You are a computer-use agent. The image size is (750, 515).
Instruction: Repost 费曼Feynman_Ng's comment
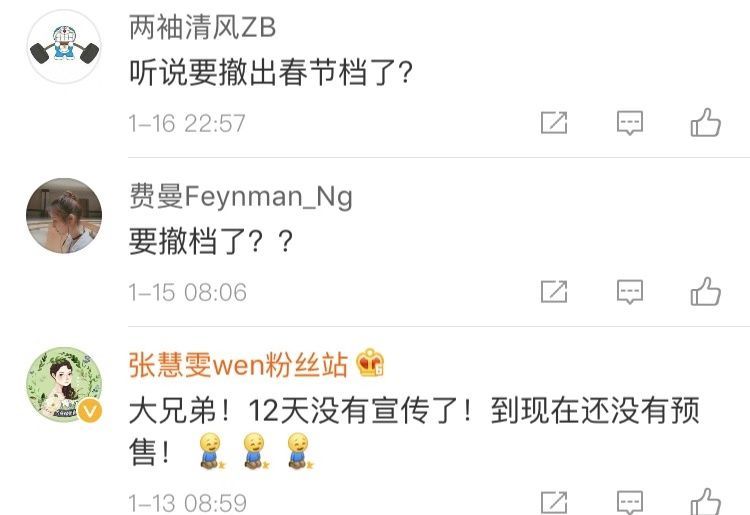[554, 291]
